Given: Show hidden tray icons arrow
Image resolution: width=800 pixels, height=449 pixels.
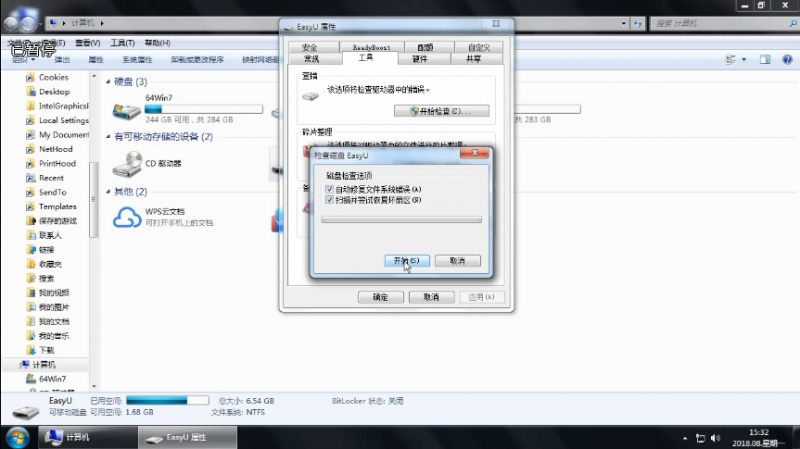Looking at the screenshot, I should coord(685,438).
